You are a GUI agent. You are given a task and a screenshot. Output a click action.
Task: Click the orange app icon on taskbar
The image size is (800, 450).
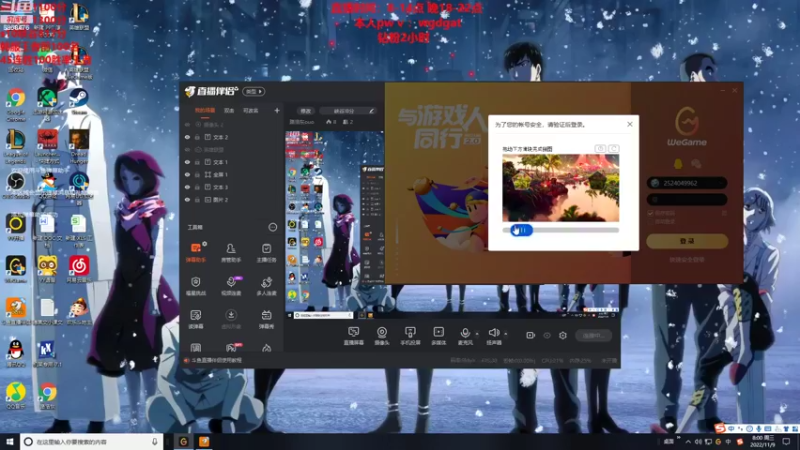[204, 441]
